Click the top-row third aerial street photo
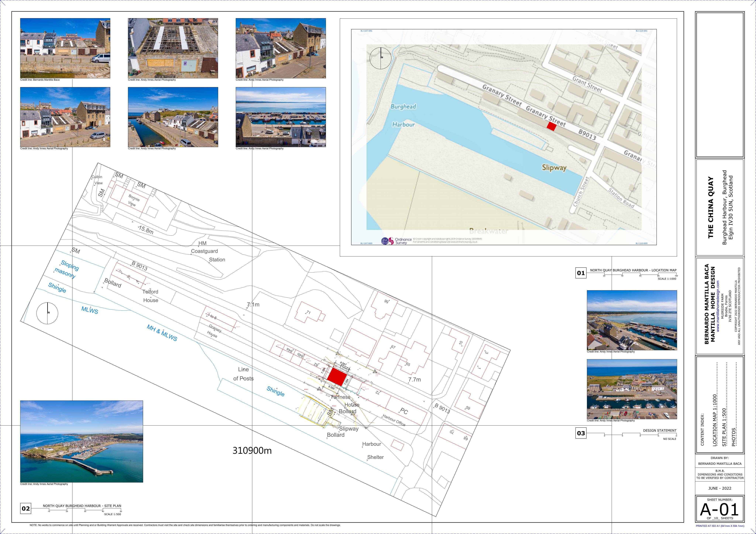This screenshot has width=756, height=534. pos(281,48)
